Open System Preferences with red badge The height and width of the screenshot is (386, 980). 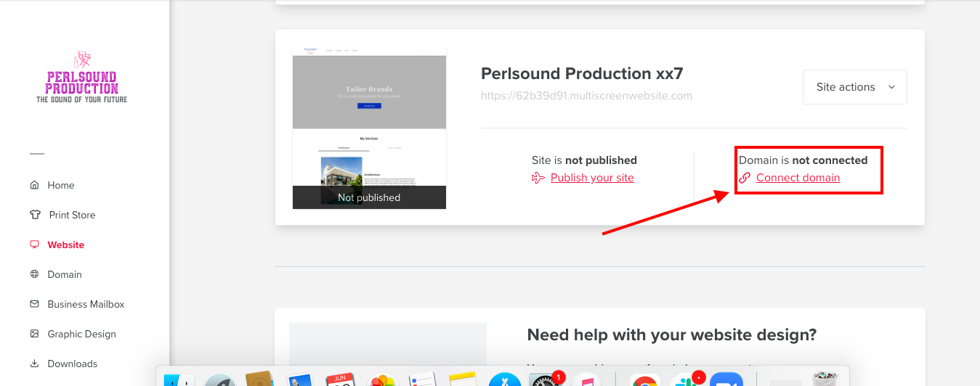click(x=544, y=380)
